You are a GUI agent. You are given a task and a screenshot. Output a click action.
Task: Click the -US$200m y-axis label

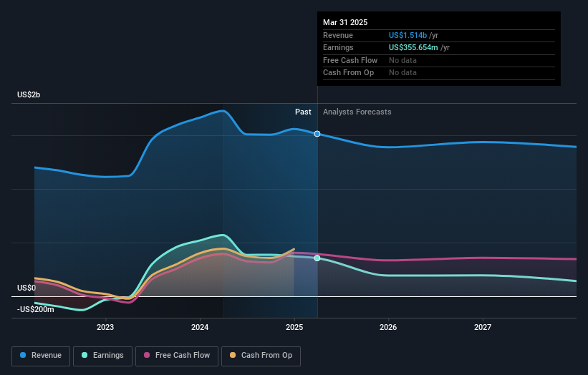(x=35, y=309)
